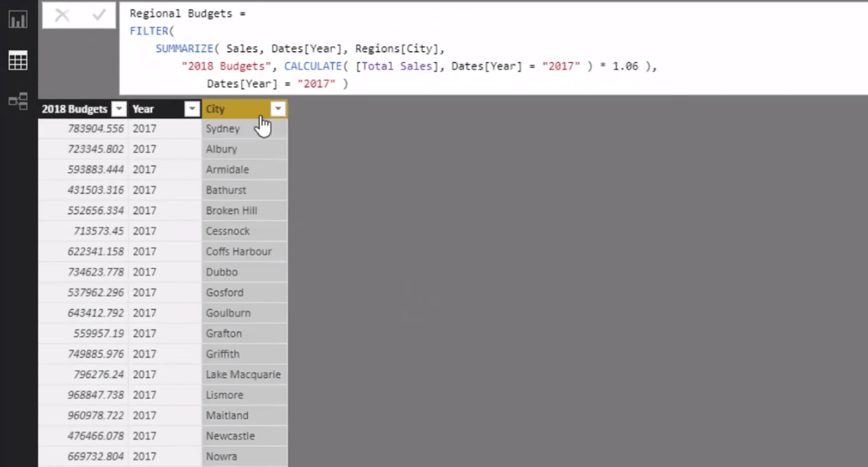The width and height of the screenshot is (868, 467).
Task: Select budget value 749885.976
Action: 83,354
